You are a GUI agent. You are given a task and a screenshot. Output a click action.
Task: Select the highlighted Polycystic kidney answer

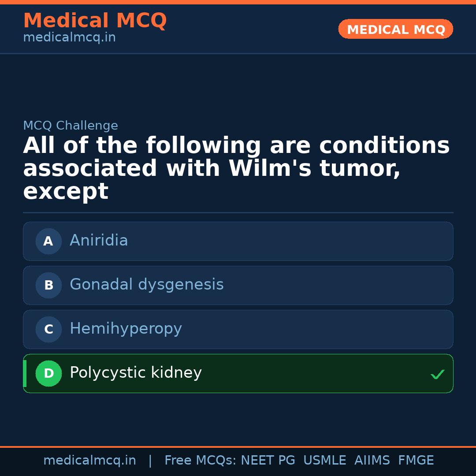pos(238,373)
